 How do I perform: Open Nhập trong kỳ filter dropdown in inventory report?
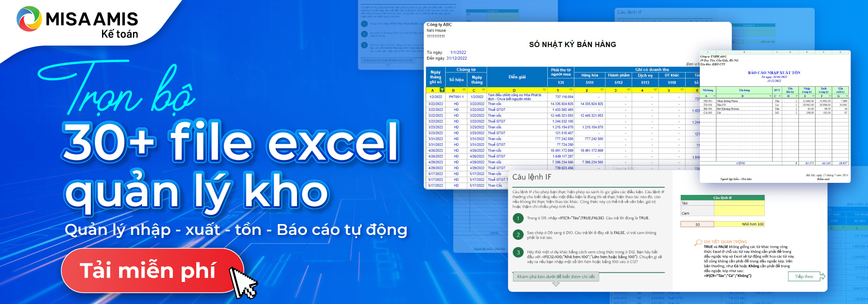click(813, 96)
